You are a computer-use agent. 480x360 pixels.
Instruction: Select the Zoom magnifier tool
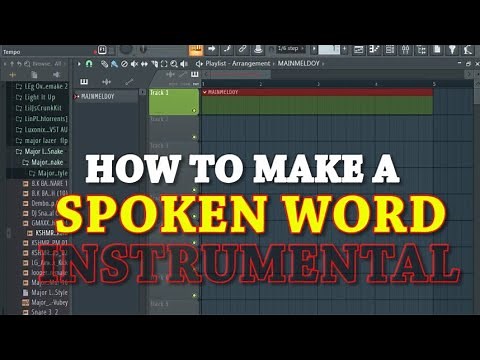point(174,64)
